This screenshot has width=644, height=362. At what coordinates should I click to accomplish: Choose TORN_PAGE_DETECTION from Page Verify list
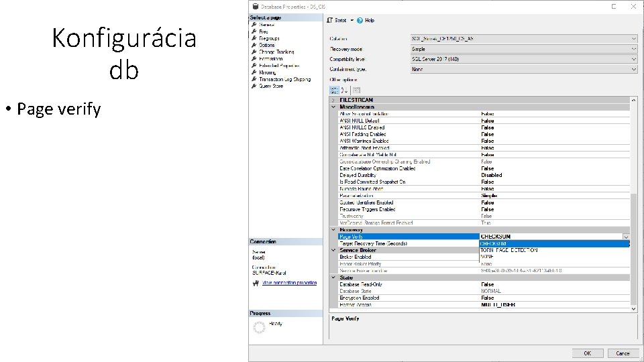tap(555, 250)
